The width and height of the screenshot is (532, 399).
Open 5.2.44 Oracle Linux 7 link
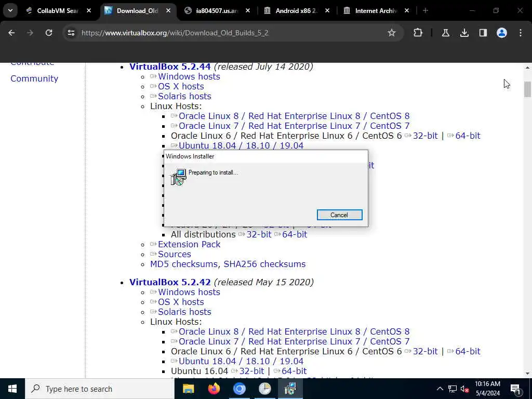(294, 126)
